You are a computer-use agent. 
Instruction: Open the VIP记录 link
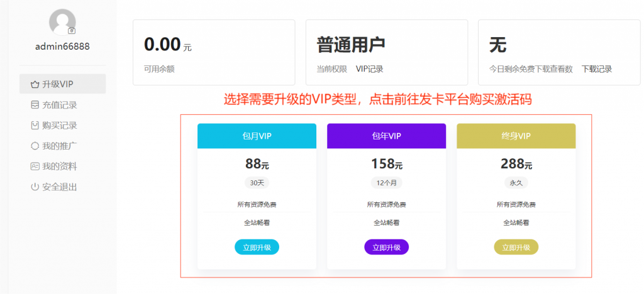click(370, 69)
